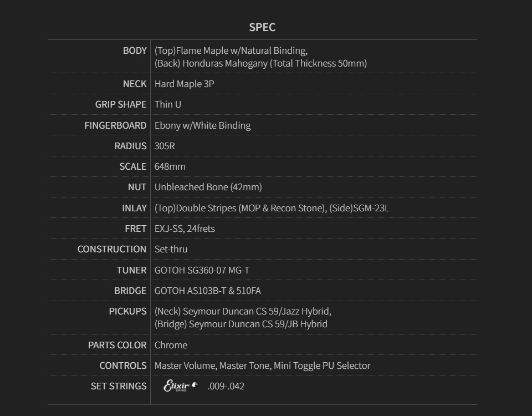
Task: Click the Set-thru construction value
Action: point(171,249)
